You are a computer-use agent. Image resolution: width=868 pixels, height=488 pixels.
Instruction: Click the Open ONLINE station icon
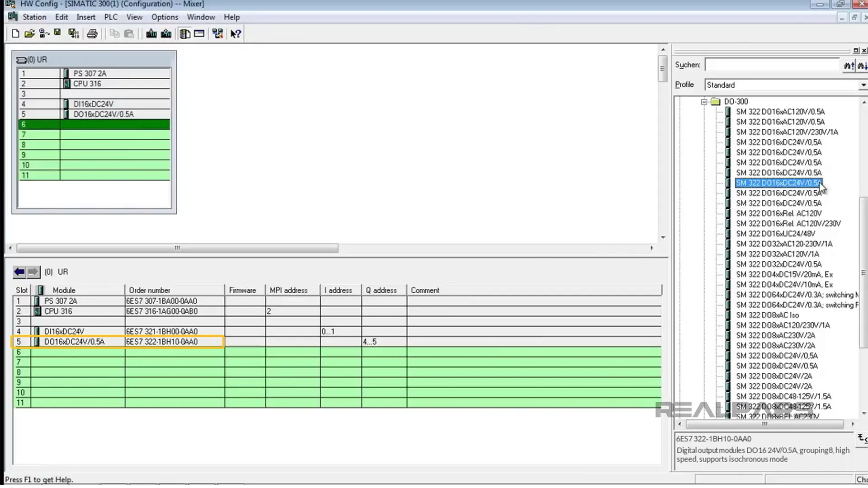tap(44, 33)
